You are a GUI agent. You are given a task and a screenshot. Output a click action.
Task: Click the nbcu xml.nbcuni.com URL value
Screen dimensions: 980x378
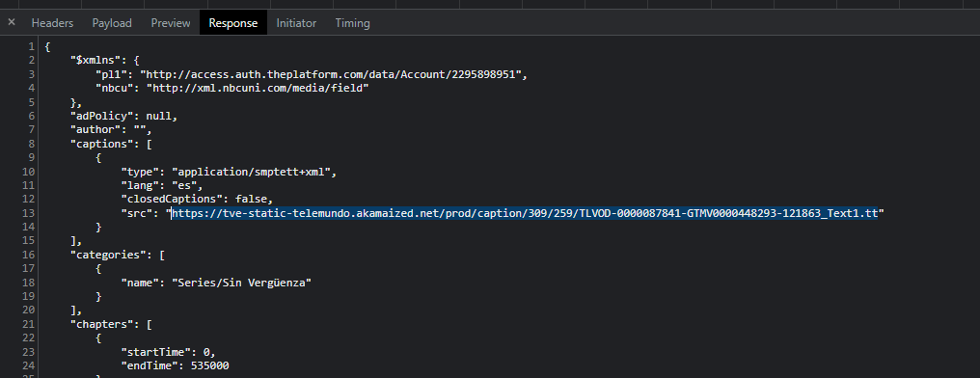click(x=258, y=88)
